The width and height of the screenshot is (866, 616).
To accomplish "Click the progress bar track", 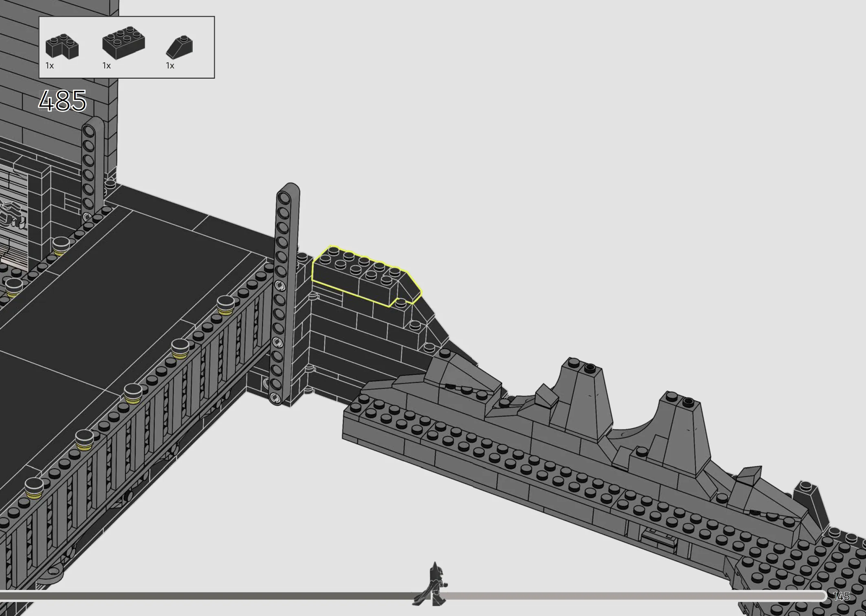I will point(413,596).
